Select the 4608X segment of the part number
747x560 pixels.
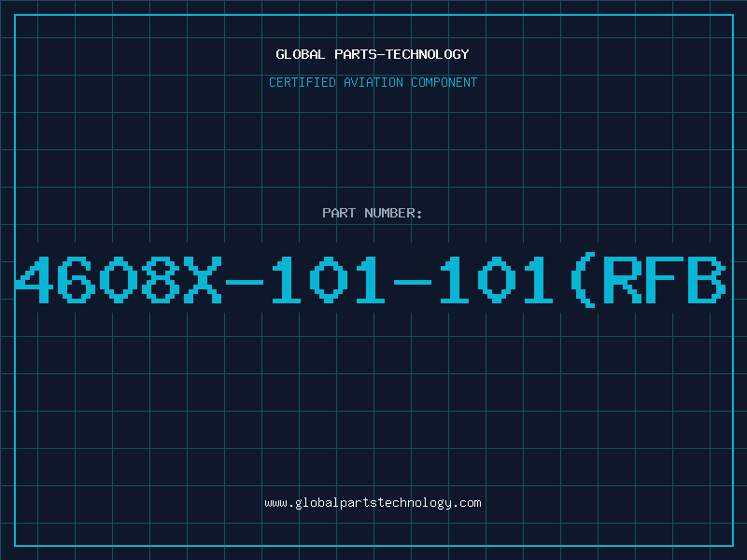(x=119, y=280)
